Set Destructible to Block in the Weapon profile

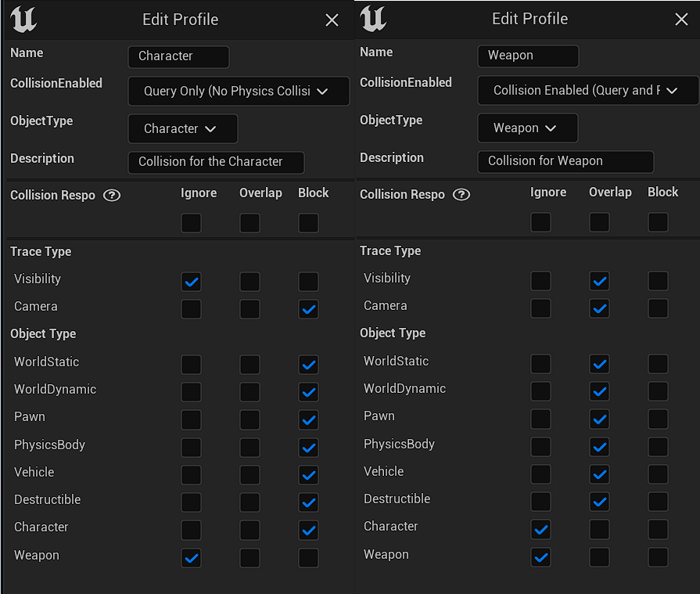[x=658, y=502]
